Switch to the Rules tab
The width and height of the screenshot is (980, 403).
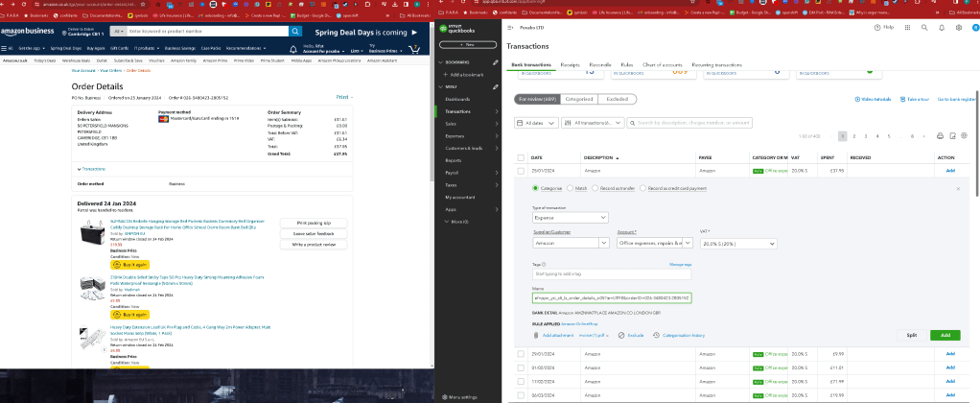point(627,65)
